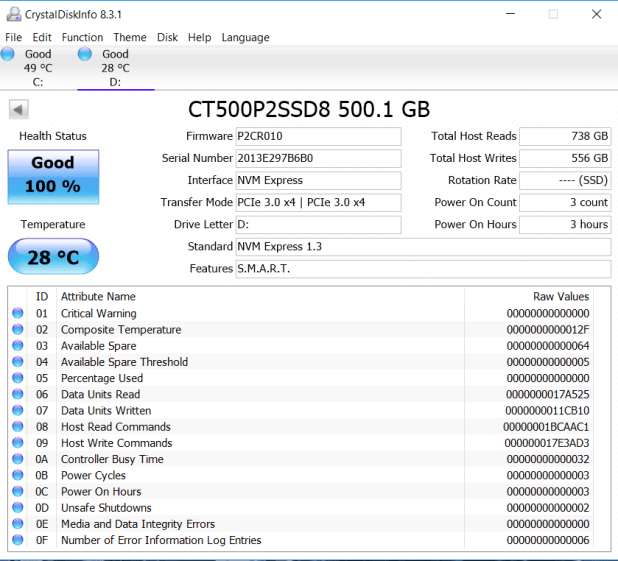Open the Function menu
This screenshot has height=561, width=618.
(x=82, y=37)
